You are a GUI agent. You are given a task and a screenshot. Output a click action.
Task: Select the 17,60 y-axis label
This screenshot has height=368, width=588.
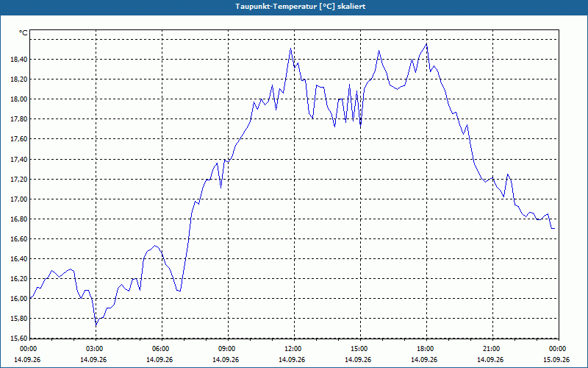point(20,139)
